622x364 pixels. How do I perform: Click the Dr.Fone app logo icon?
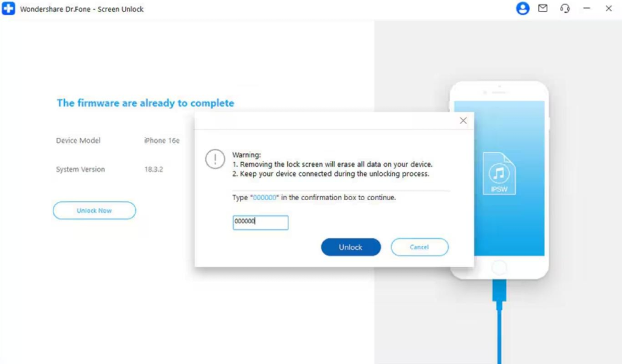coord(9,8)
